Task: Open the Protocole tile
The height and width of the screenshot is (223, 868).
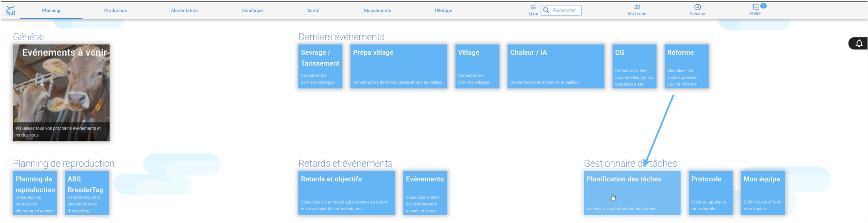Action: tap(711, 193)
